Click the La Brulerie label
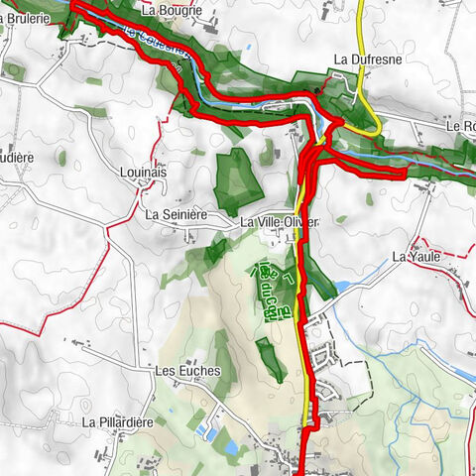The image size is (476, 476). [x=25, y=19]
